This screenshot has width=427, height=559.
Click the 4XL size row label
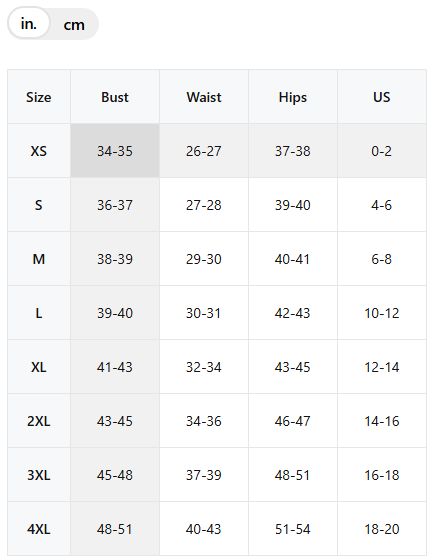point(39,529)
